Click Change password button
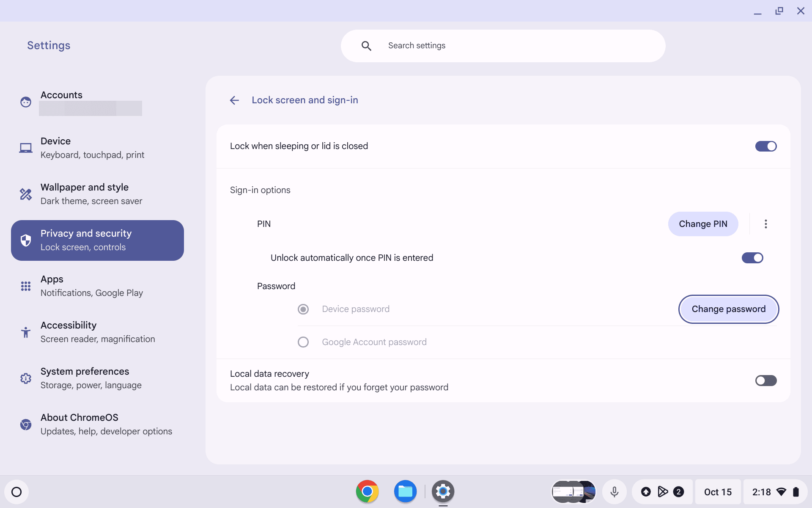This screenshot has width=812, height=508. [x=728, y=309]
